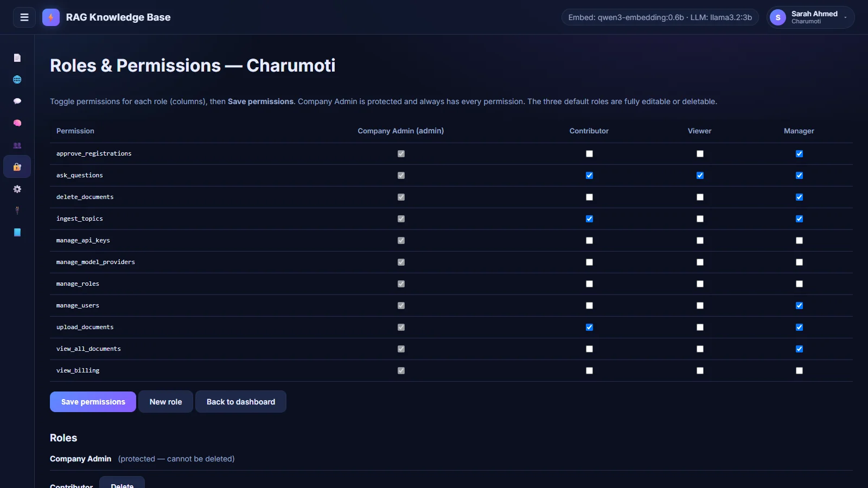Enable manage_api_keys for Manager
This screenshot has height=488, width=868.
[x=799, y=240]
